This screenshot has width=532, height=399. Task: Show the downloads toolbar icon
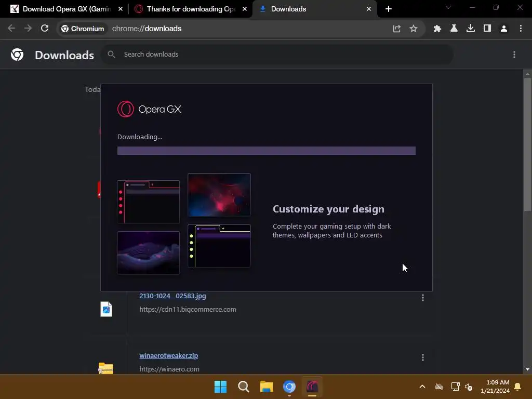(x=470, y=29)
